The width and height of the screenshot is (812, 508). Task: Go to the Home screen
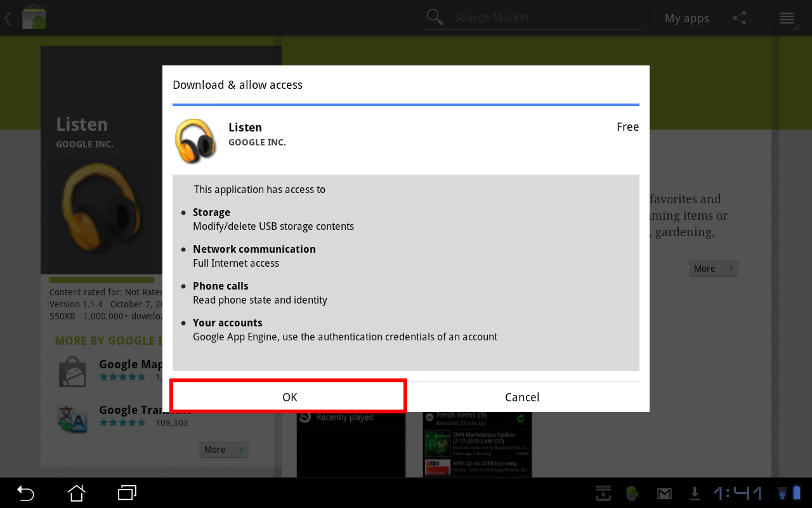[76, 493]
